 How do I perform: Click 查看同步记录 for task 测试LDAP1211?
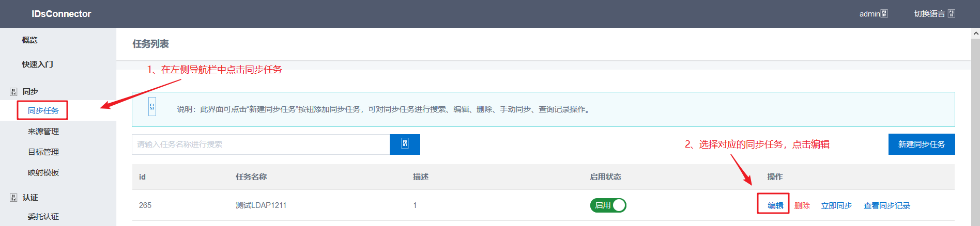click(887, 205)
